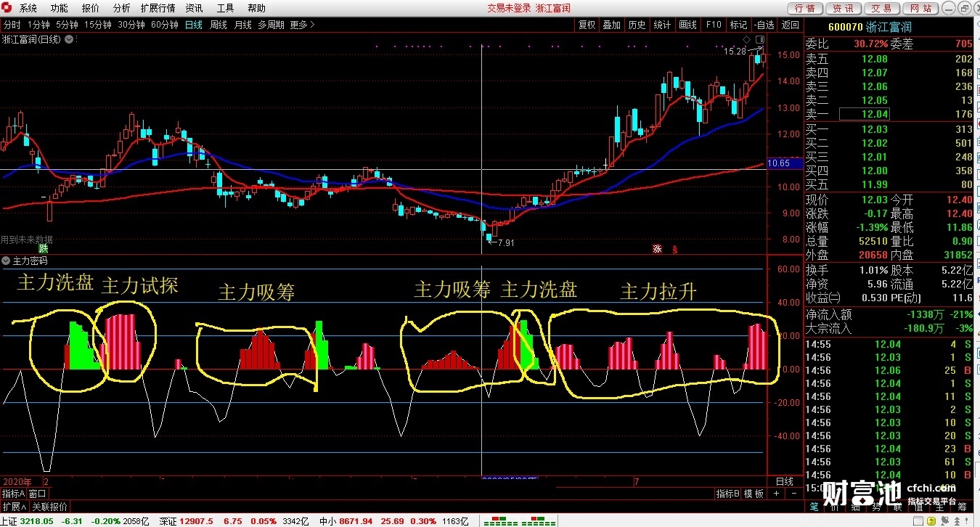The image size is (980, 527).
Task: Open the 指标B tab
Action: click(x=728, y=494)
